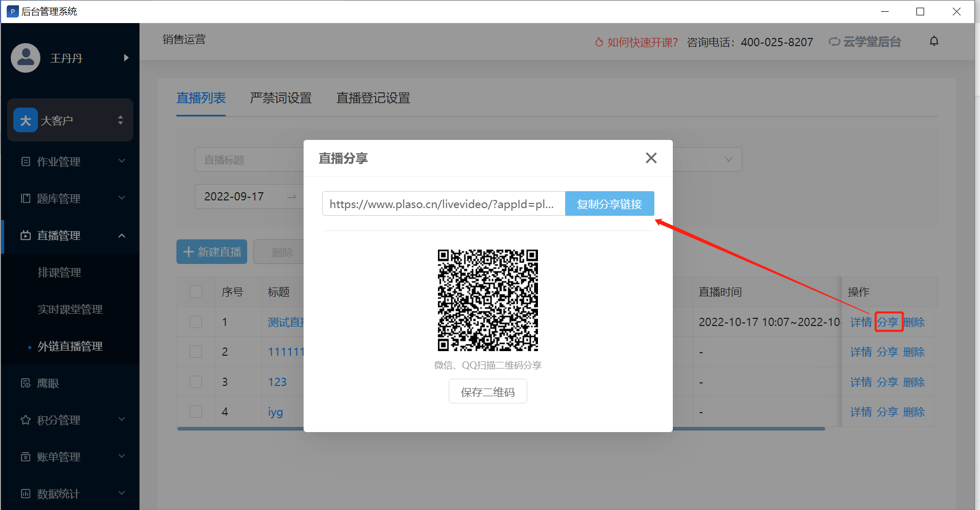This screenshot has width=980, height=510.
Task: Open the 测试直播 title link
Action: tap(286, 322)
